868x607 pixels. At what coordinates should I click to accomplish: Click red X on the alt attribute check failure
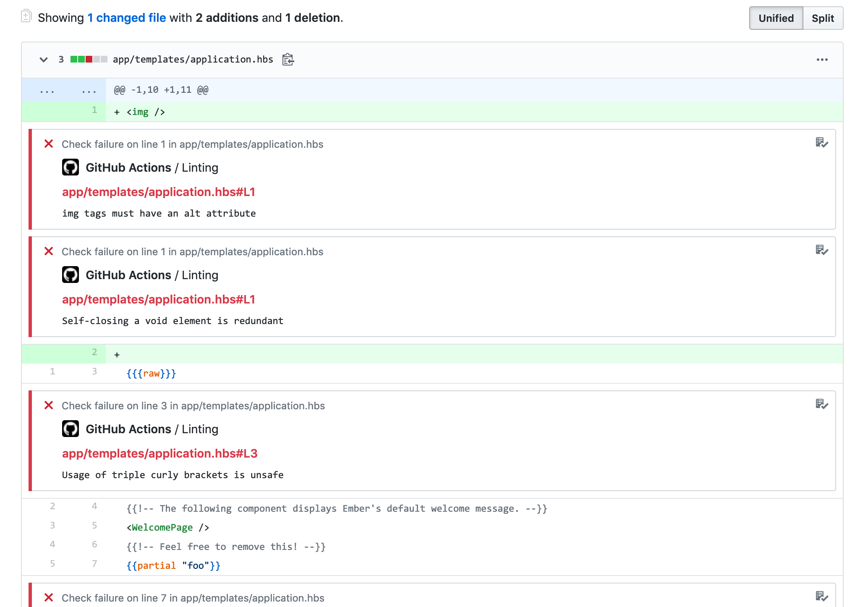(49, 144)
